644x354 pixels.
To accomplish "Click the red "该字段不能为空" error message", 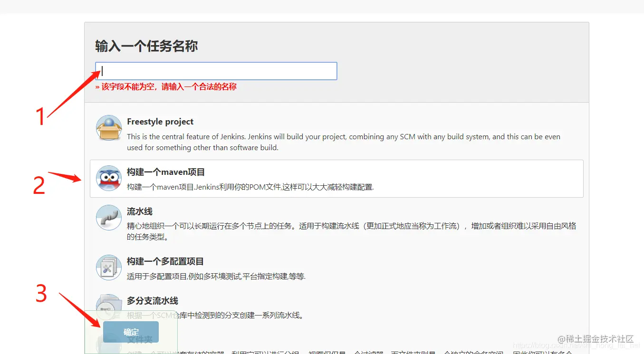I will (166, 87).
